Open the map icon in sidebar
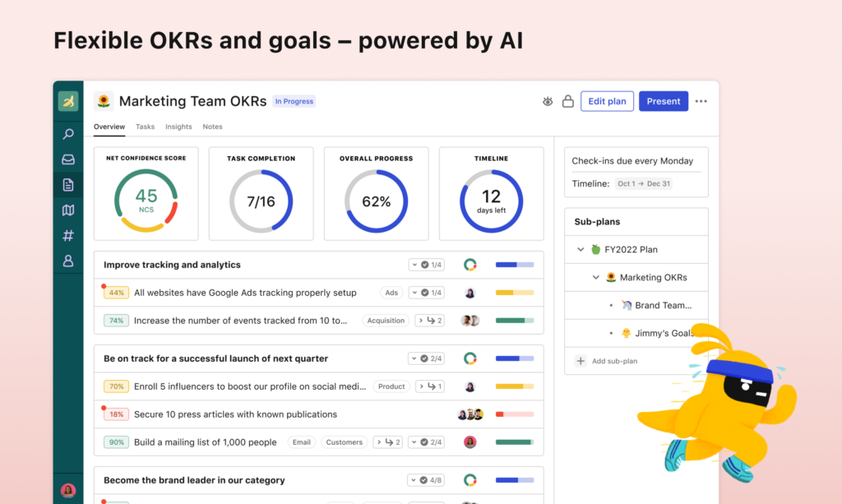This screenshot has width=842, height=504. (x=68, y=210)
